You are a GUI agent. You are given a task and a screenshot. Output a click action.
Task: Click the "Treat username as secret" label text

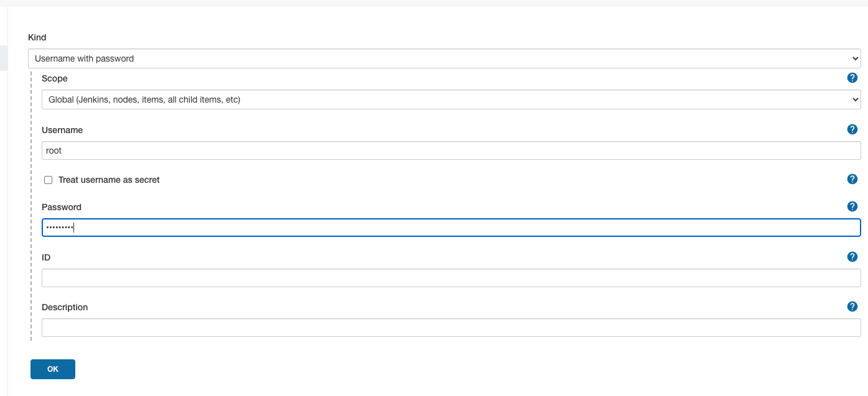coord(109,180)
